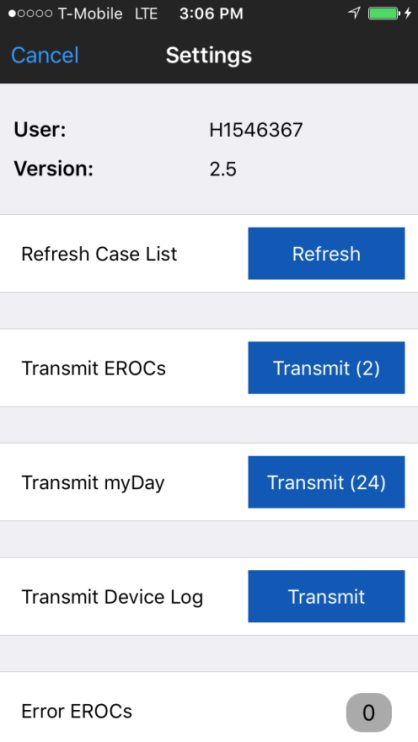
Task: Click the T-Mobile carrier label
Action: point(90,14)
